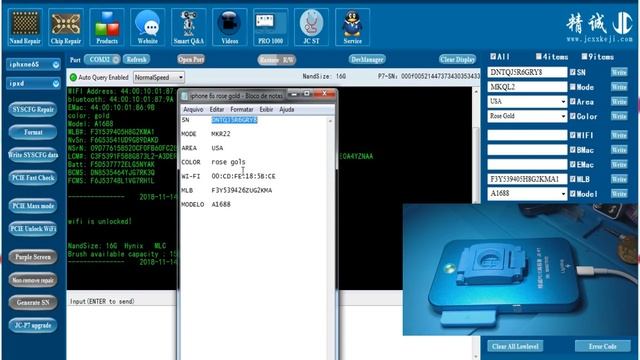Toggle the EMac checkbox
The image size is (640, 360).
(x=573, y=164)
